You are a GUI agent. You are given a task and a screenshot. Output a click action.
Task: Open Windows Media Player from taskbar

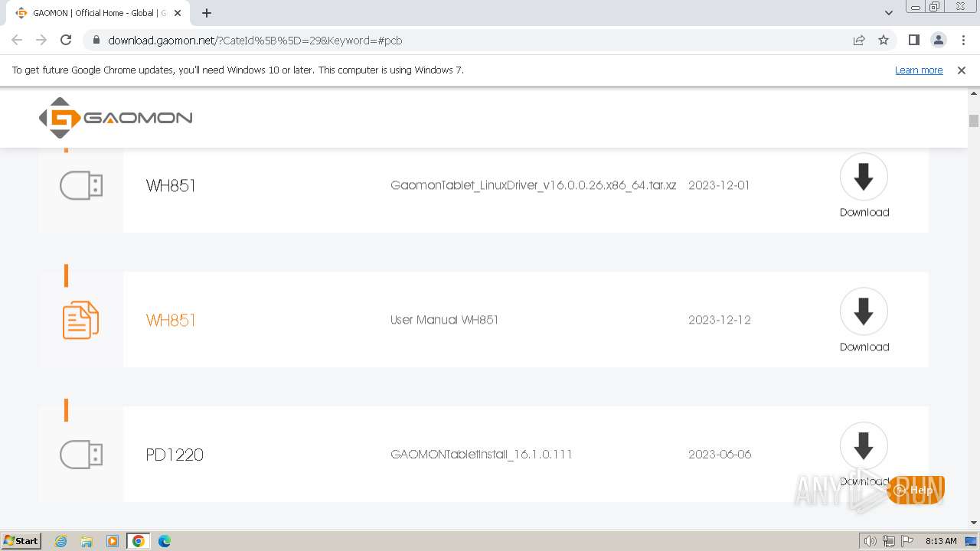[x=113, y=541]
